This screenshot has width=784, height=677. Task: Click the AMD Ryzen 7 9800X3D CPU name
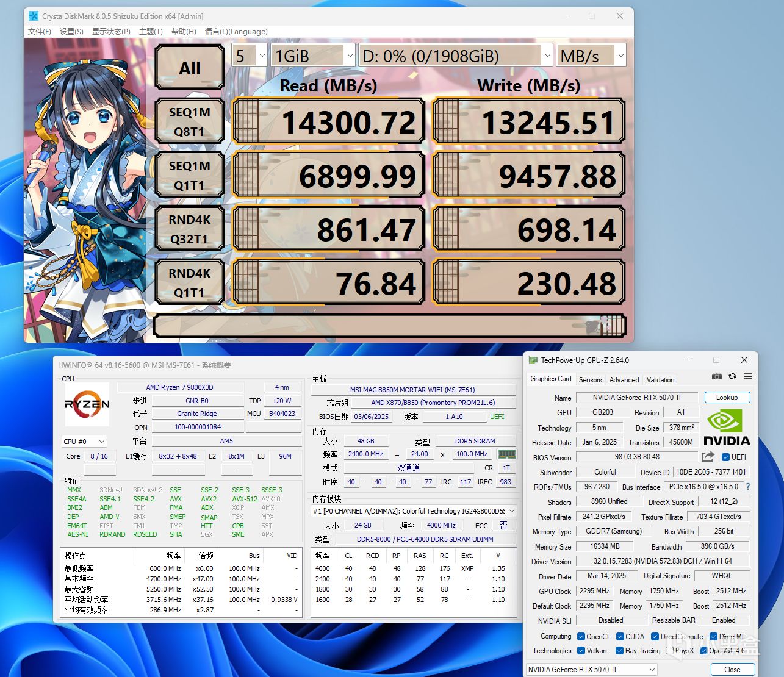point(179,387)
